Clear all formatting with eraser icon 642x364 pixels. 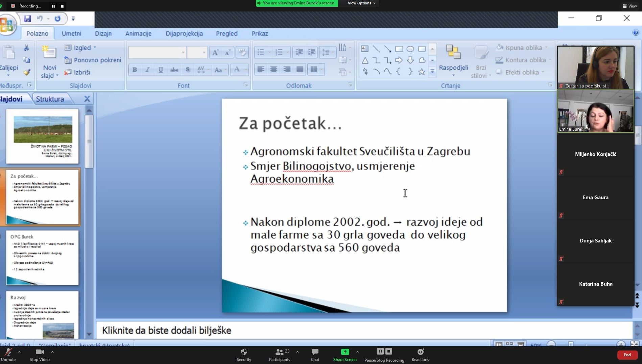tap(242, 52)
